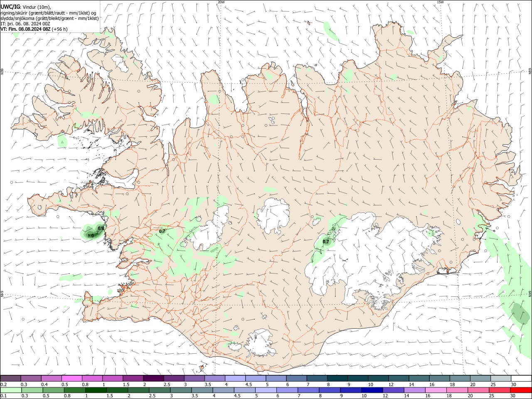Pick the pale grey swatch starting at 25 in snow row
This screenshot has width=532, height=399.
[500, 378]
